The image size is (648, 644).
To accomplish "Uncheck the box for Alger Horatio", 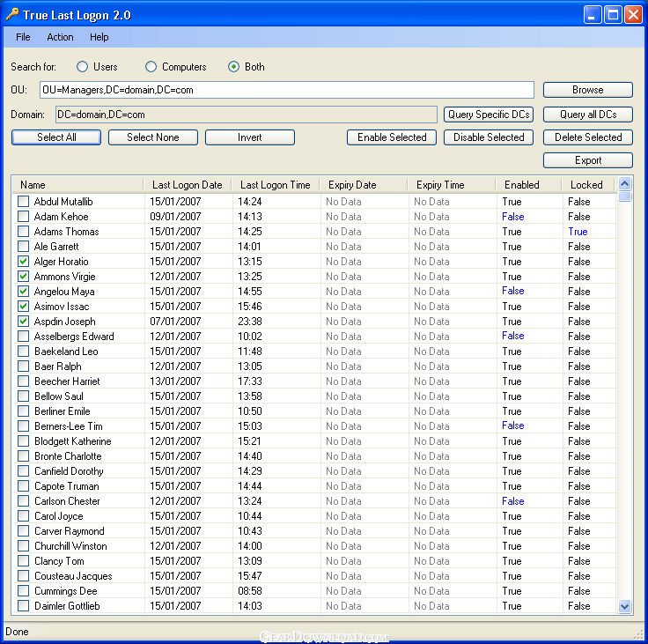I will point(23,262).
